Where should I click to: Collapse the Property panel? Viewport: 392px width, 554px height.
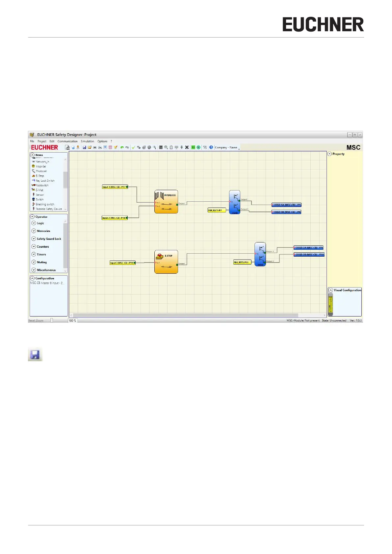pyautogui.click(x=329, y=154)
